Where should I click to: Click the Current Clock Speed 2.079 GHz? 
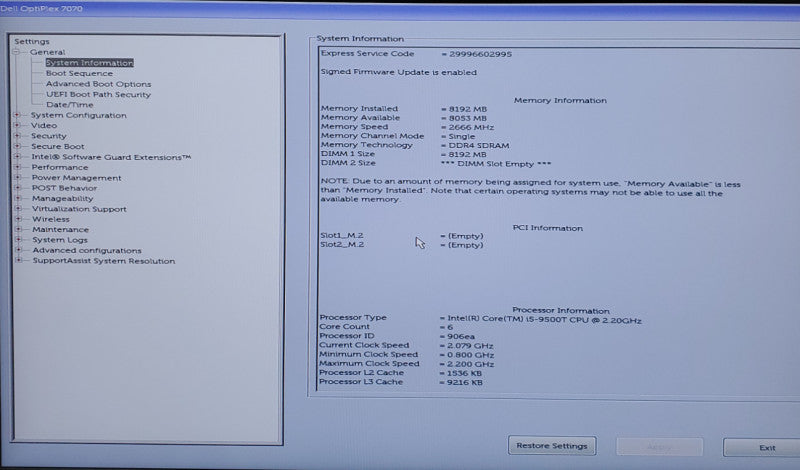(470, 345)
